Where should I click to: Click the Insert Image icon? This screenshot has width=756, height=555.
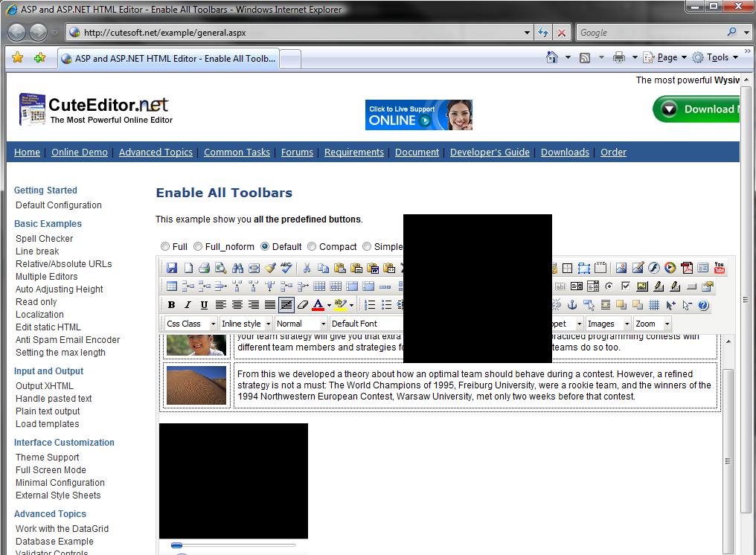point(621,268)
